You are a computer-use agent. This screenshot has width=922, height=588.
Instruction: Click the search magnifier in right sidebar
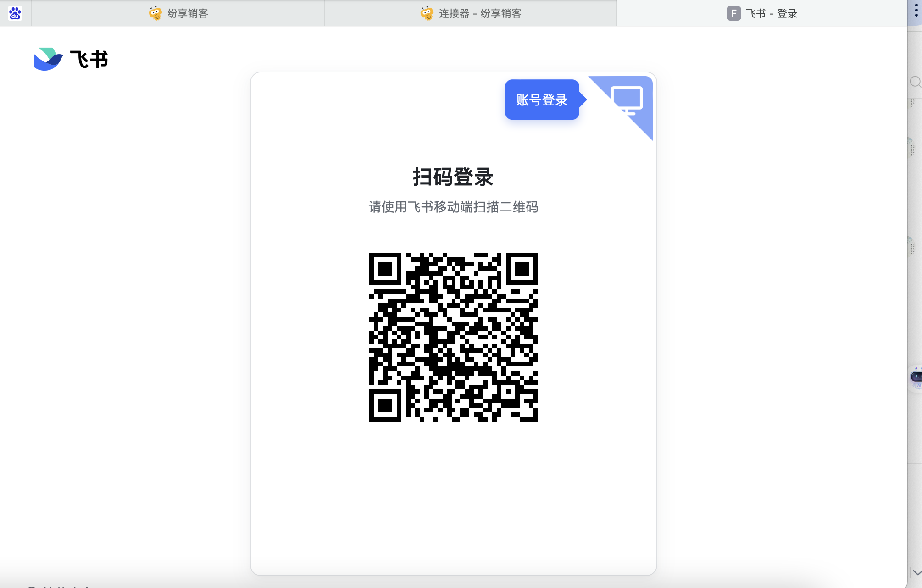click(x=915, y=82)
